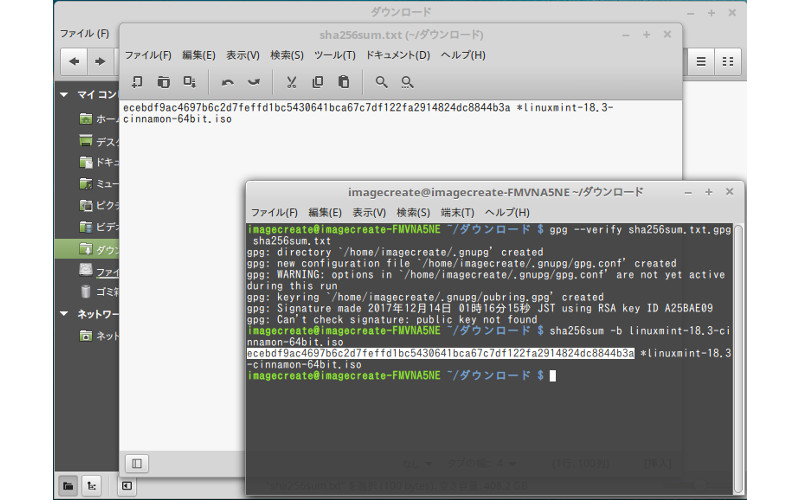Image resolution: width=800 pixels, height=500 pixels.
Task: Open the desktop folder icon in sidebar
Action: point(86,140)
